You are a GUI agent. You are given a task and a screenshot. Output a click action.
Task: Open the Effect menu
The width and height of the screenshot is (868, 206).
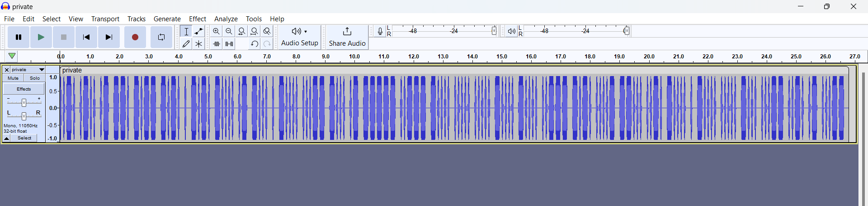198,19
